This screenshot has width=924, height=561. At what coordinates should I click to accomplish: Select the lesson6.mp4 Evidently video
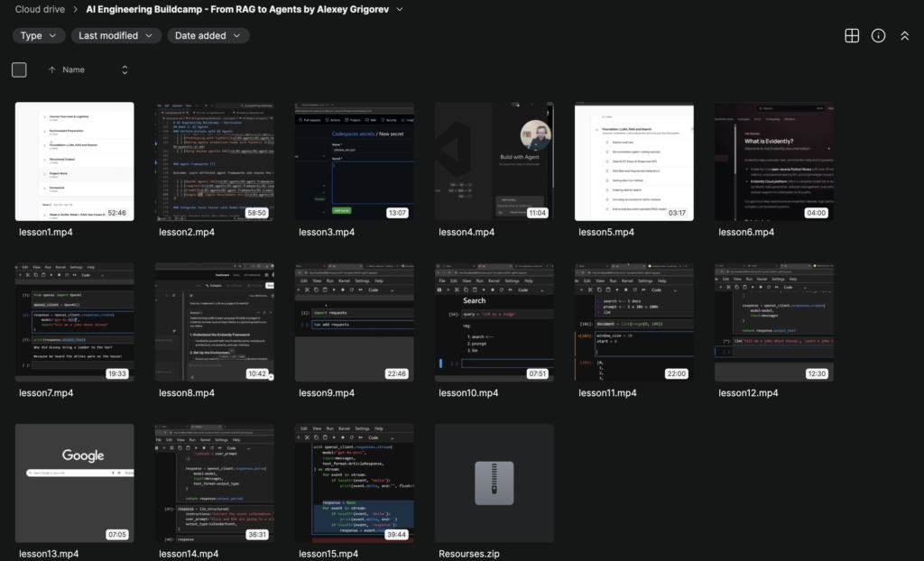click(773, 161)
